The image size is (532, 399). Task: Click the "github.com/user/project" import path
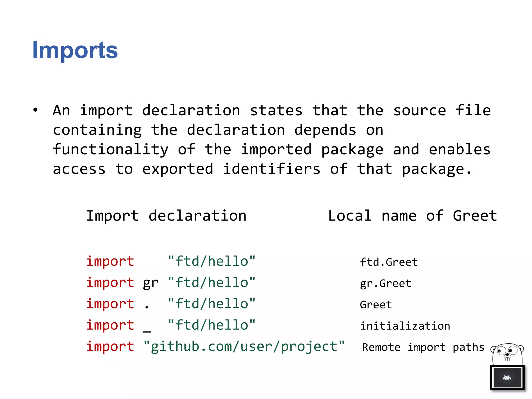click(x=244, y=347)
